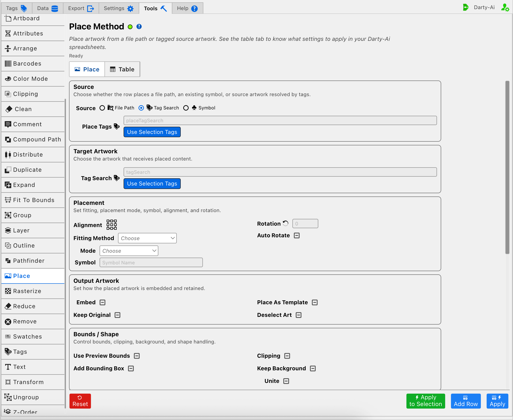Click the Darty-Ai user settings icon
The height and width of the screenshot is (420, 513).
pyautogui.click(x=505, y=8)
